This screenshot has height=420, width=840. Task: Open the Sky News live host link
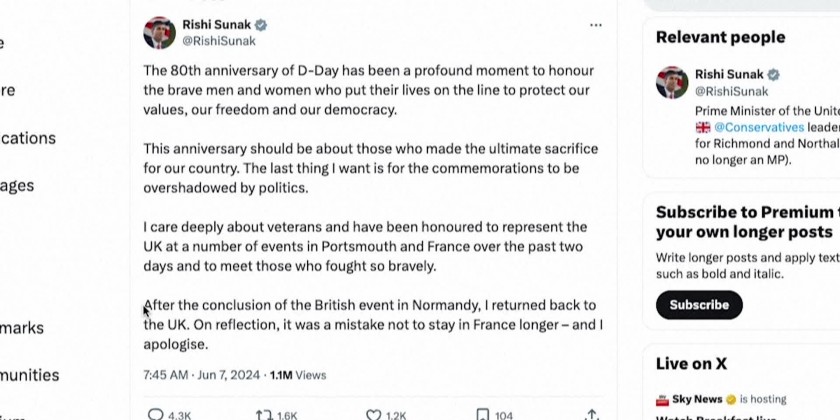[x=696, y=399]
